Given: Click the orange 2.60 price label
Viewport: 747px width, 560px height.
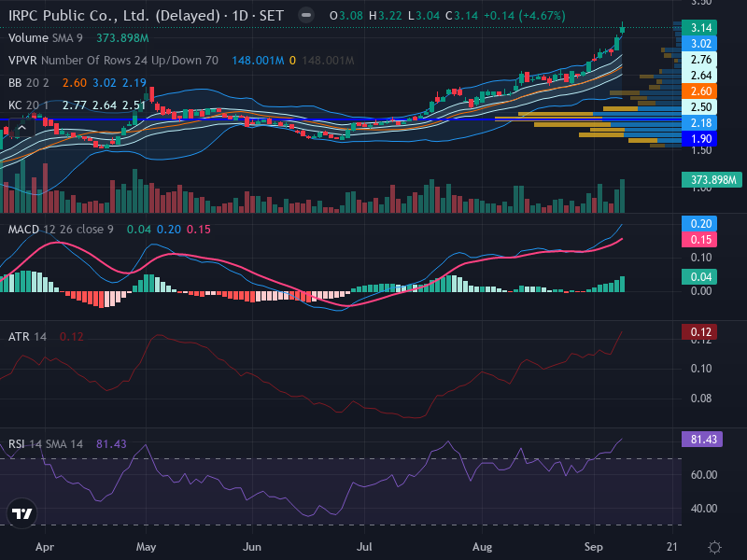Looking at the screenshot, I should coord(699,91).
